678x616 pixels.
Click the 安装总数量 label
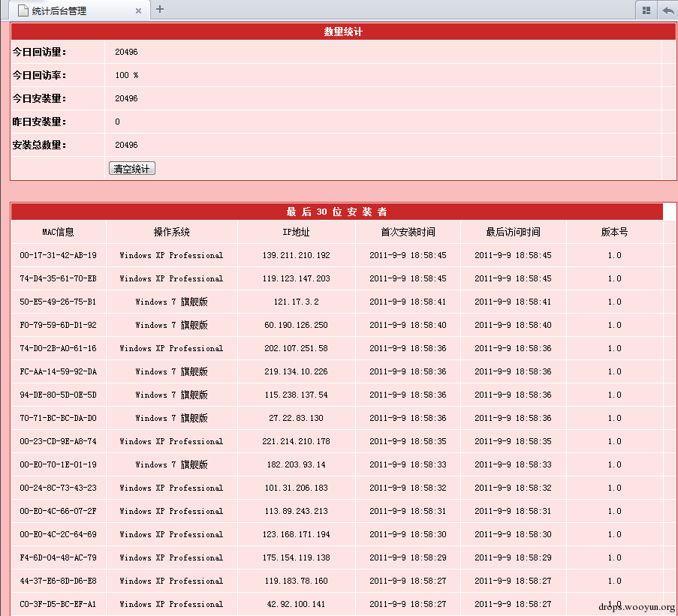pyautogui.click(x=39, y=145)
